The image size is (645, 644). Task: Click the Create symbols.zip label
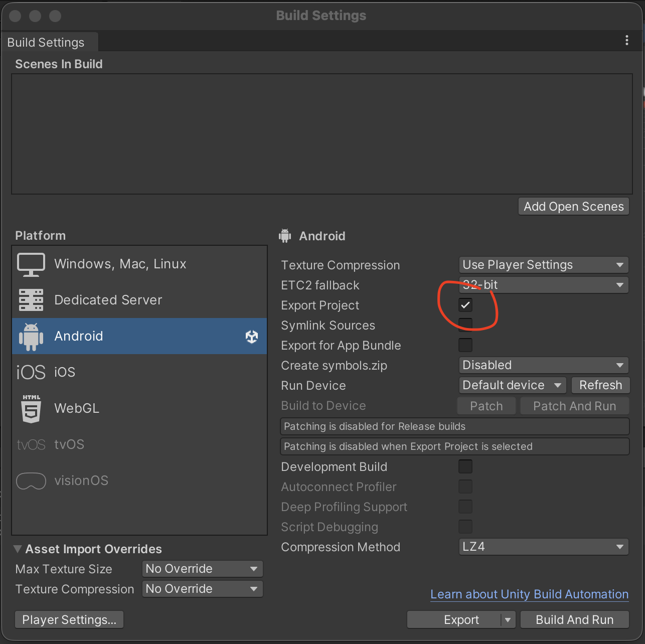click(x=334, y=366)
